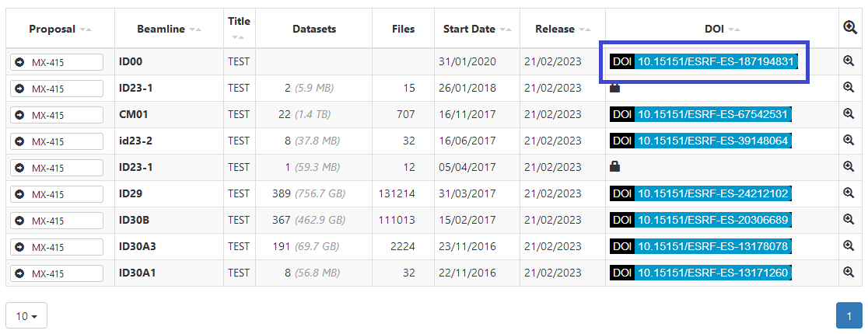Open DOI 10.15151/ESRF-ES-24212102 link
The width and height of the screenshot is (868, 334).
click(x=712, y=193)
